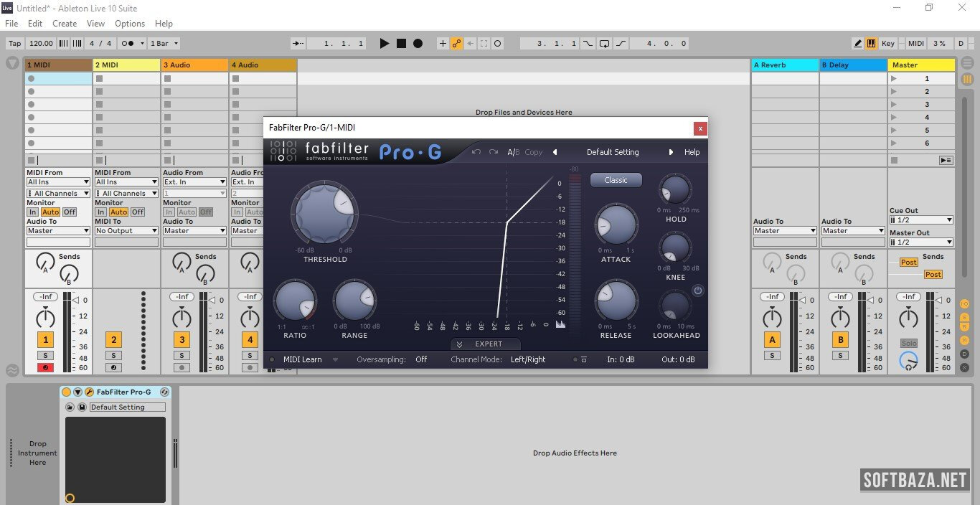Open the MIDI Learn dropdown arrow

click(335, 359)
